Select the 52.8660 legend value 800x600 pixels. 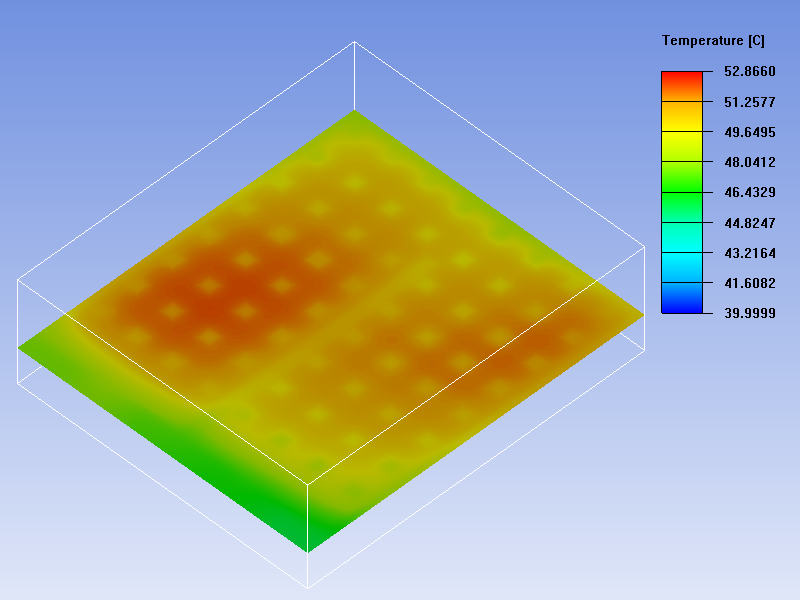[749, 71]
